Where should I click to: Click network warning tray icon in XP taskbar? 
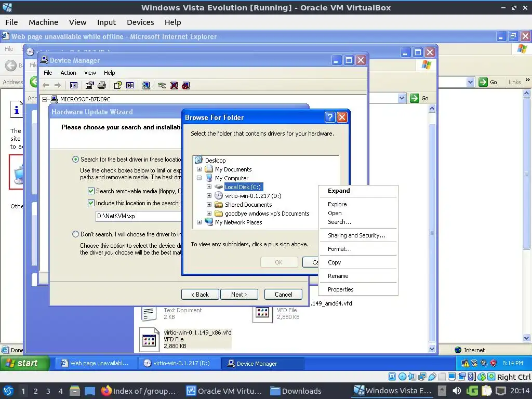click(465, 363)
